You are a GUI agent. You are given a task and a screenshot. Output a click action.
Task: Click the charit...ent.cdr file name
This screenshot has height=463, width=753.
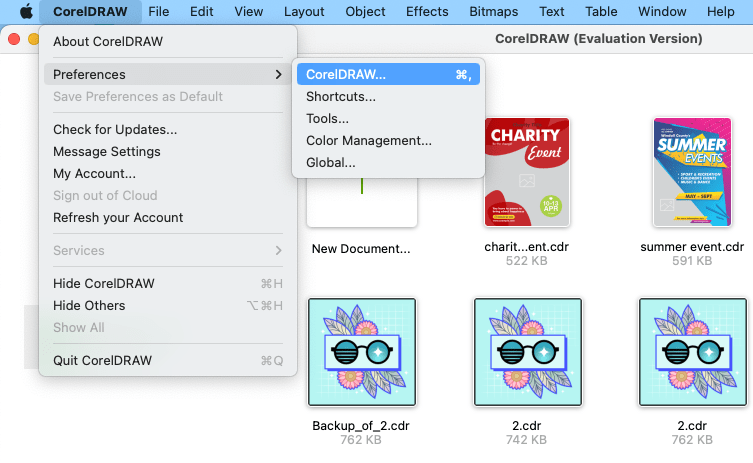coord(526,247)
